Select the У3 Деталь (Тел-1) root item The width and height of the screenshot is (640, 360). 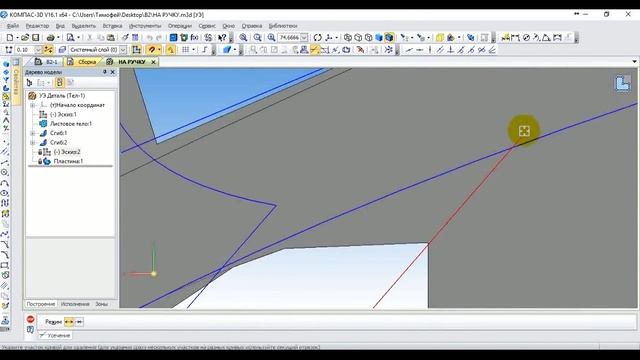62,96
